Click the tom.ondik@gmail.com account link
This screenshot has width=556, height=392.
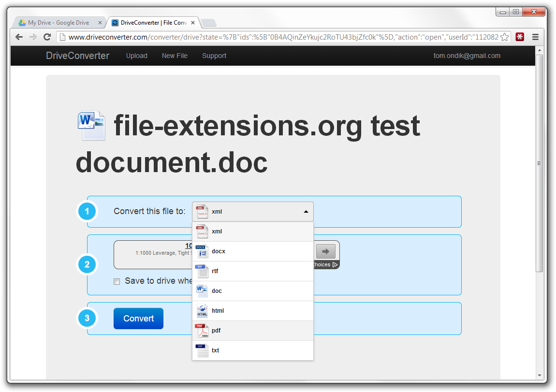pyautogui.click(x=467, y=56)
